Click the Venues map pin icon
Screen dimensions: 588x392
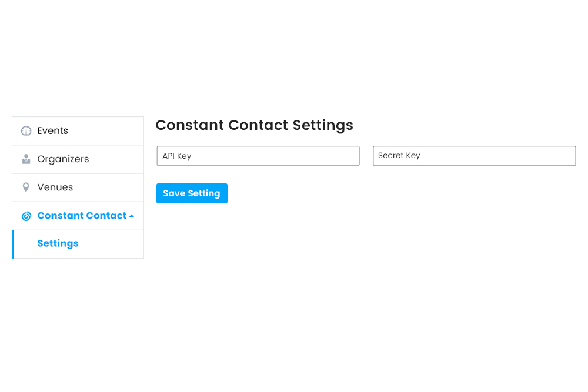pos(26,187)
